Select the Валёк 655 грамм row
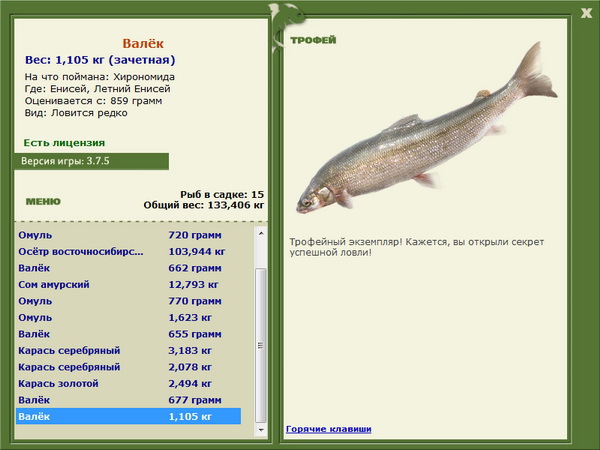 (x=129, y=334)
